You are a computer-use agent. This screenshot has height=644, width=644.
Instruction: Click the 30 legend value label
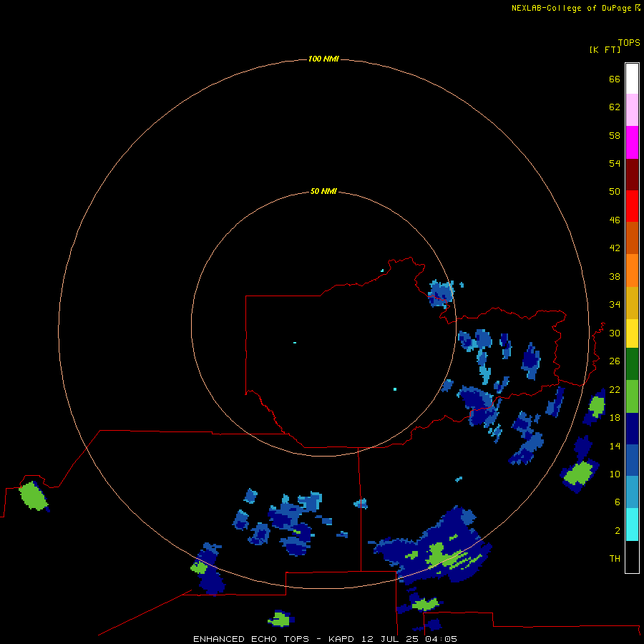(615, 333)
